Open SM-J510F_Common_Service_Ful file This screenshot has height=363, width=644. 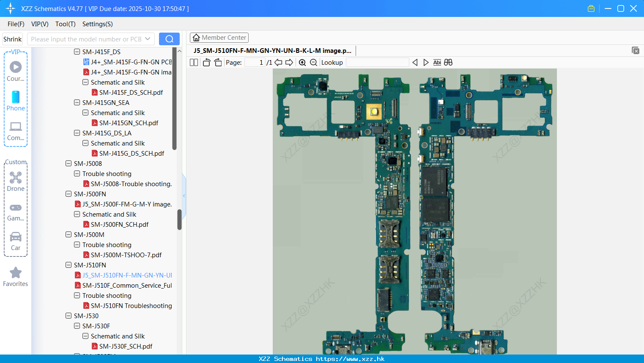[x=123, y=285]
